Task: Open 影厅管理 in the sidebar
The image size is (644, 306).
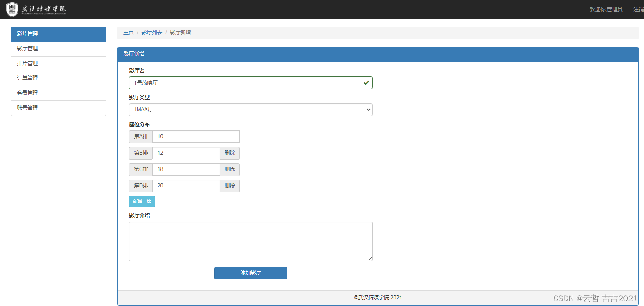Action: [x=59, y=49]
